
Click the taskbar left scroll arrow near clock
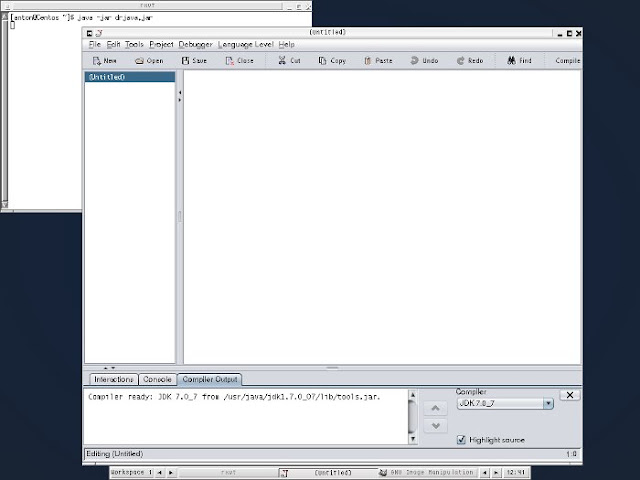484,473
